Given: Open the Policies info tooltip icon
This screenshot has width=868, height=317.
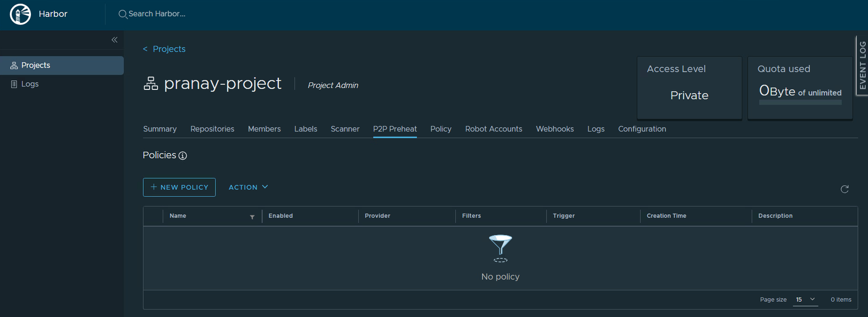Looking at the screenshot, I should pos(183,156).
